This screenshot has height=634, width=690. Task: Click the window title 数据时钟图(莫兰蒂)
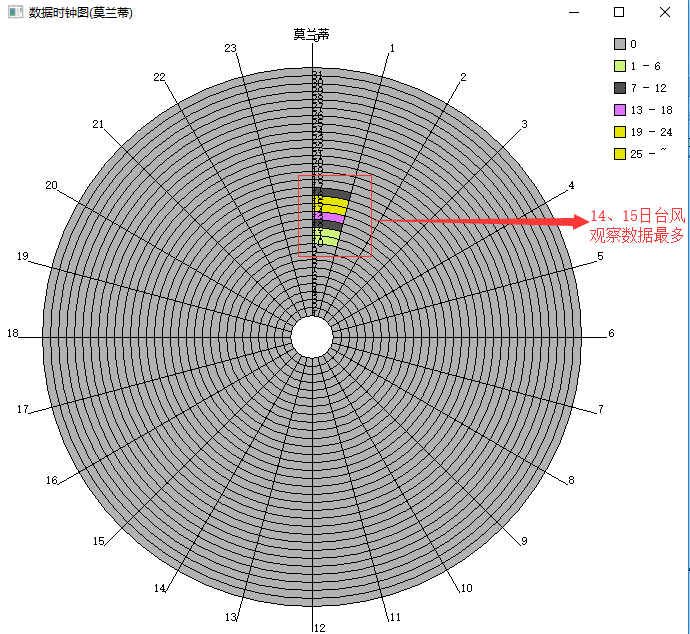[x=81, y=12]
